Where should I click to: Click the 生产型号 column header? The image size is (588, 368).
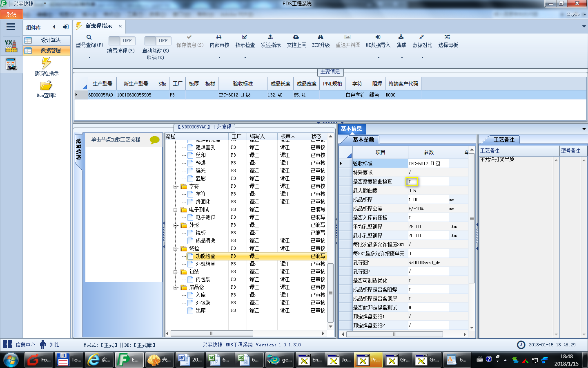coord(102,83)
